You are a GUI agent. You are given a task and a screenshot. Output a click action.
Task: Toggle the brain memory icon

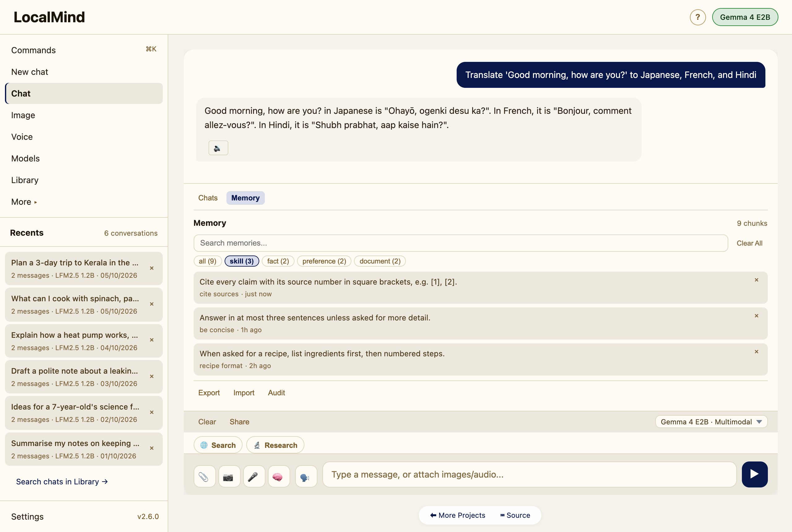pyautogui.click(x=278, y=476)
